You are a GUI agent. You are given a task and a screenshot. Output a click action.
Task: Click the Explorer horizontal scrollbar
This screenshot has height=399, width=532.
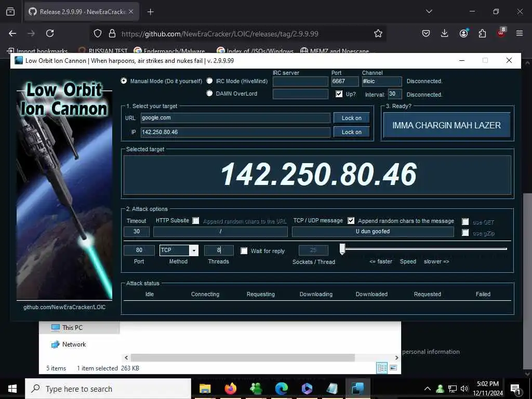[x=243, y=357]
